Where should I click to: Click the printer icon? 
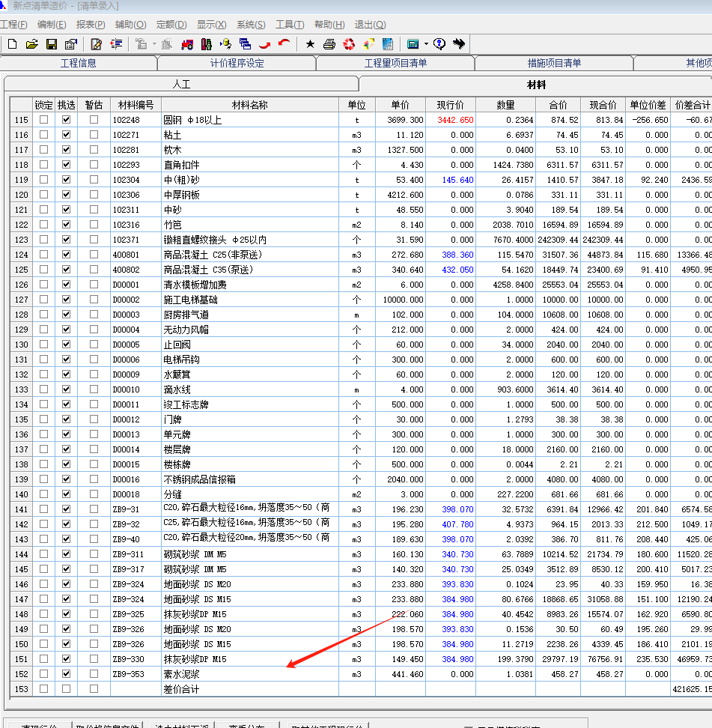click(329, 44)
